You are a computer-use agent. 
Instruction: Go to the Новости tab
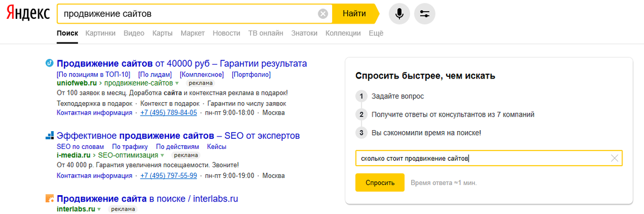226,33
